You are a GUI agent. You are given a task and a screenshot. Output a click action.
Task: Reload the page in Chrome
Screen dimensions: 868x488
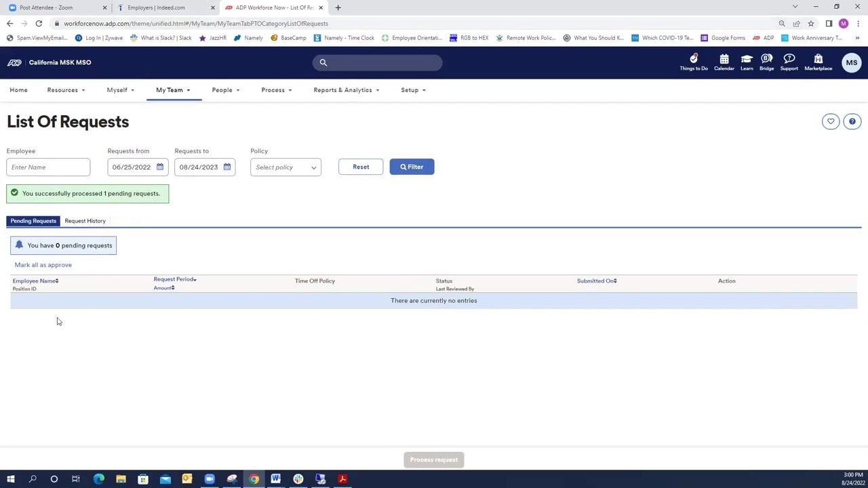[39, 24]
